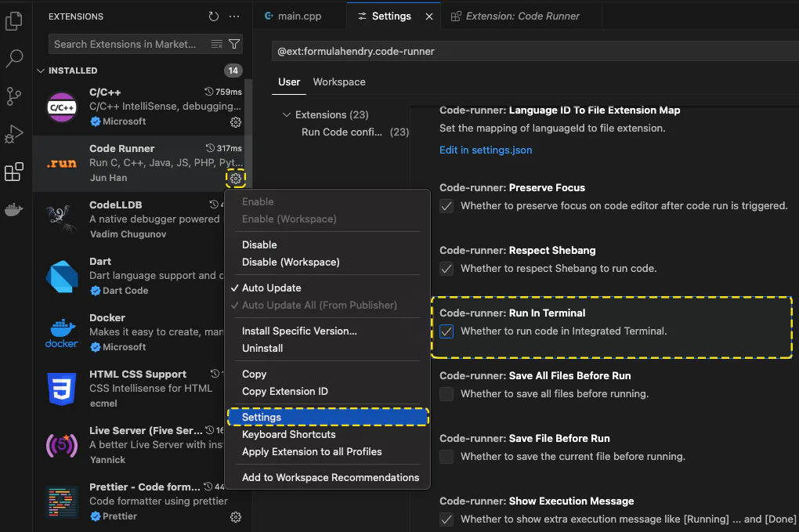The image size is (799, 532).
Task: Click the settings search box with @ext filter
Action: (x=535, y=52)
